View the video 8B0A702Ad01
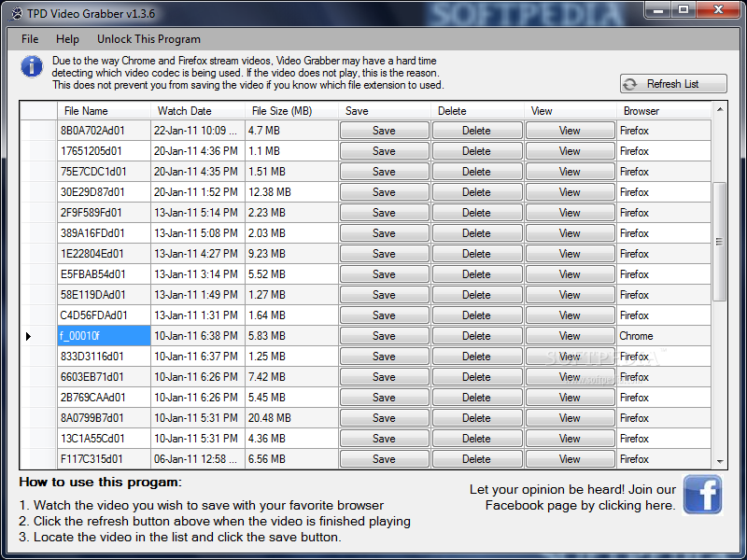 pos(570,131)
